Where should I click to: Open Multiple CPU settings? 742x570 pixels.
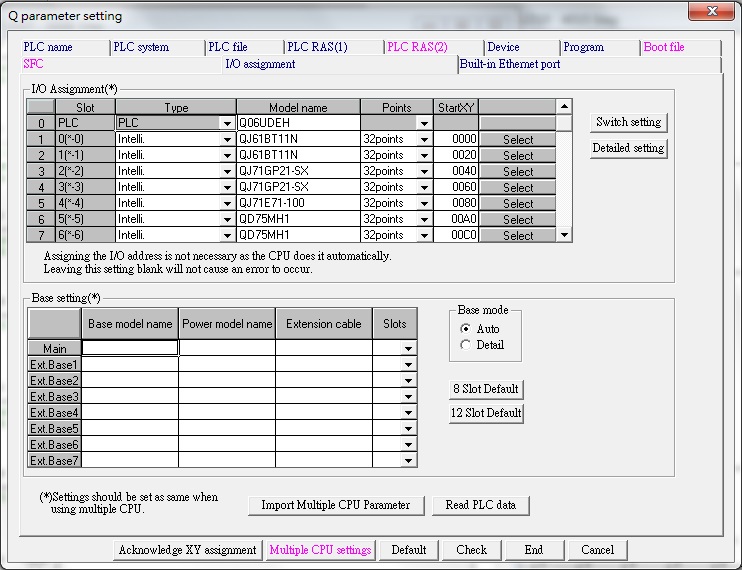(x=320, y=550)
